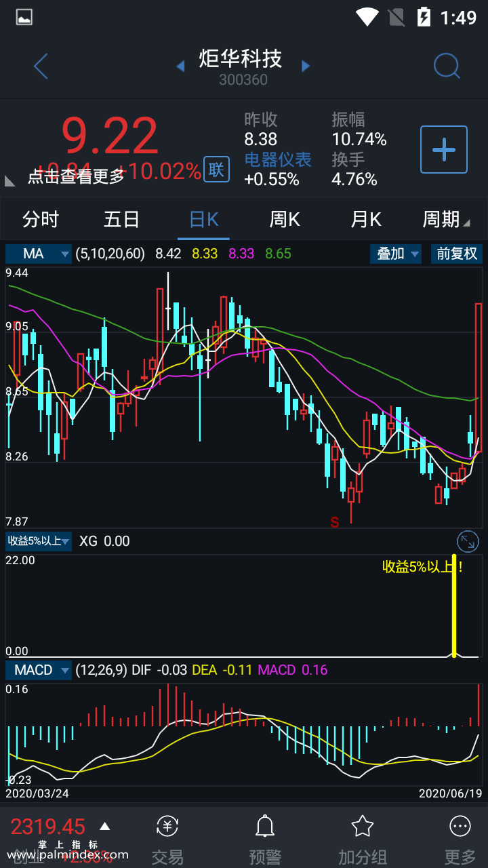Tap the red S marker on chart
This screenshot has width=488, height=868.
pos(334,521)
